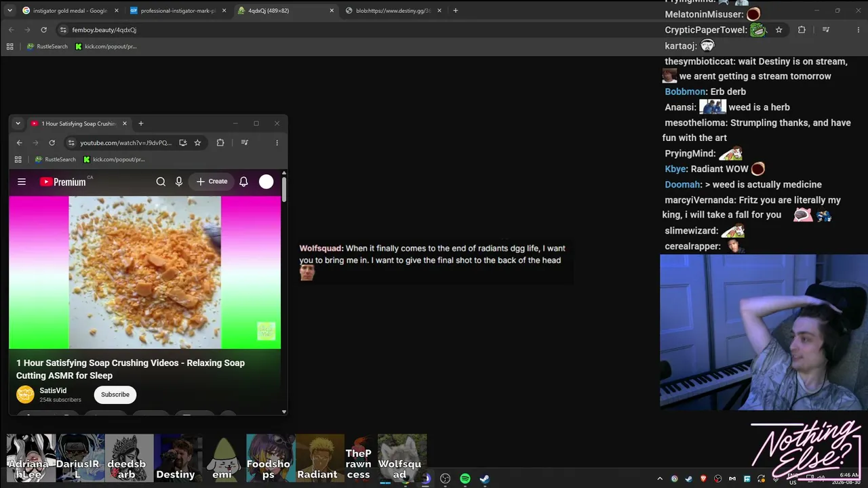Open the SatisVid channel avatar

(x=25, y=394)
